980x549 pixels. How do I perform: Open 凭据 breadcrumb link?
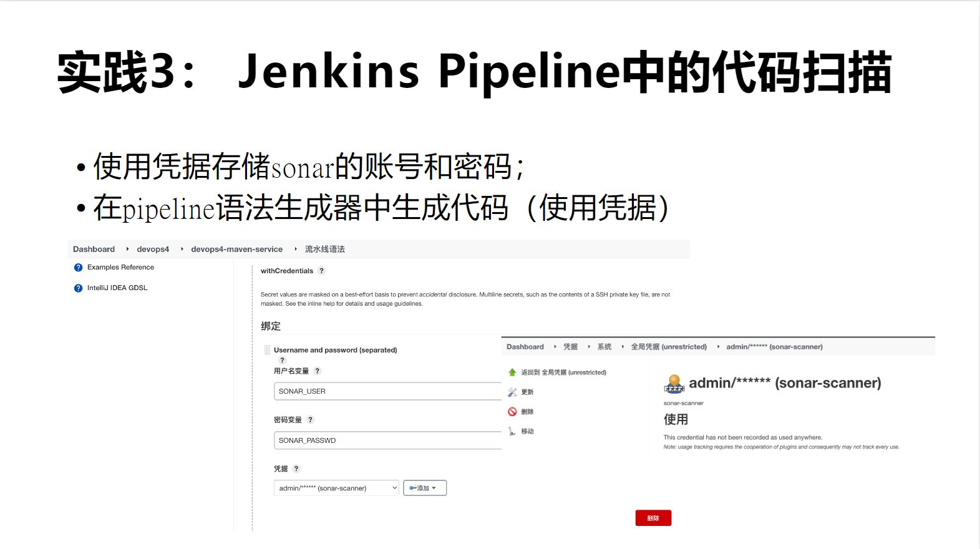point(571,347)
